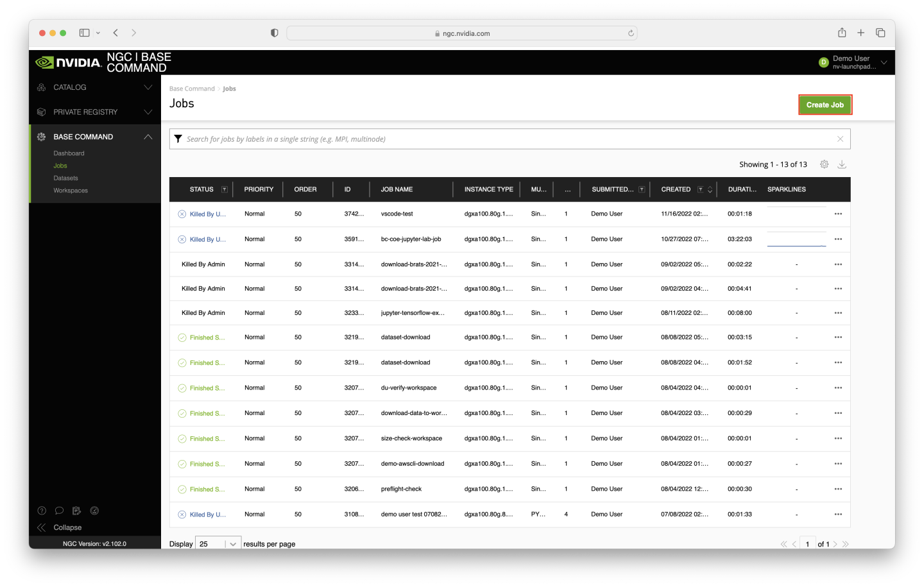The height and width of the screenshot is (587, 924).
Task: Click Base Command breadcrumb link
Action: pyautogui.click(x=192, y=89)
